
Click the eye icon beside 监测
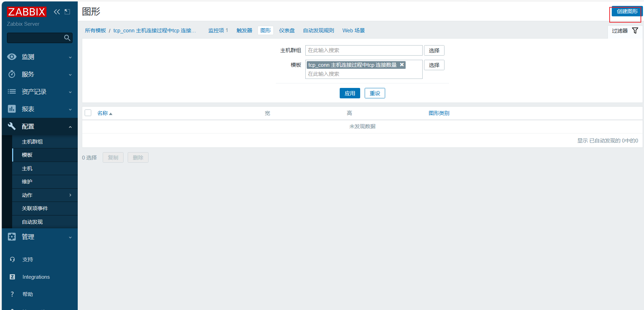[12, 57]
